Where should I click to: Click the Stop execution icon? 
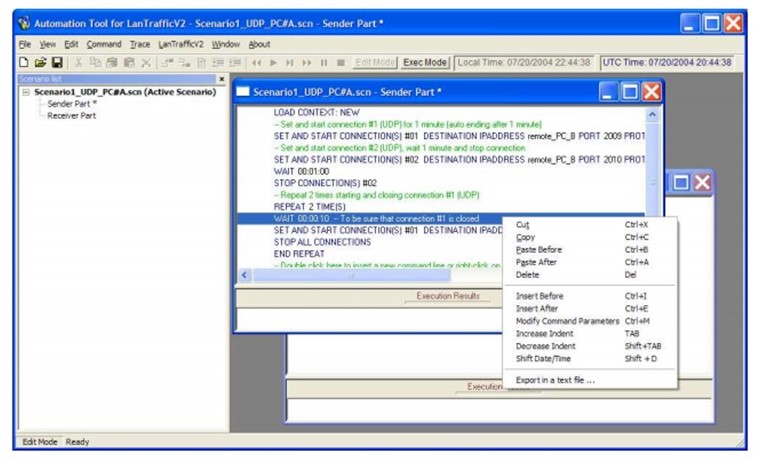tap(341, 62)
